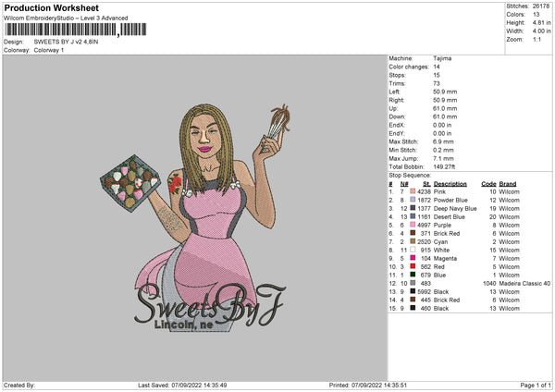This screenshot has height=392, width=555.
Task: Click the SweetsByJ lettering in the design
Action: (210, 304)
